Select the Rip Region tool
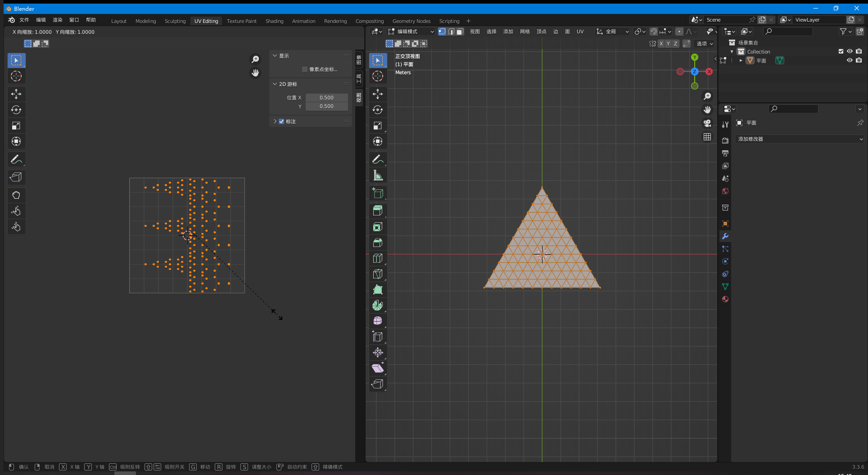 [x=378, y=384]
